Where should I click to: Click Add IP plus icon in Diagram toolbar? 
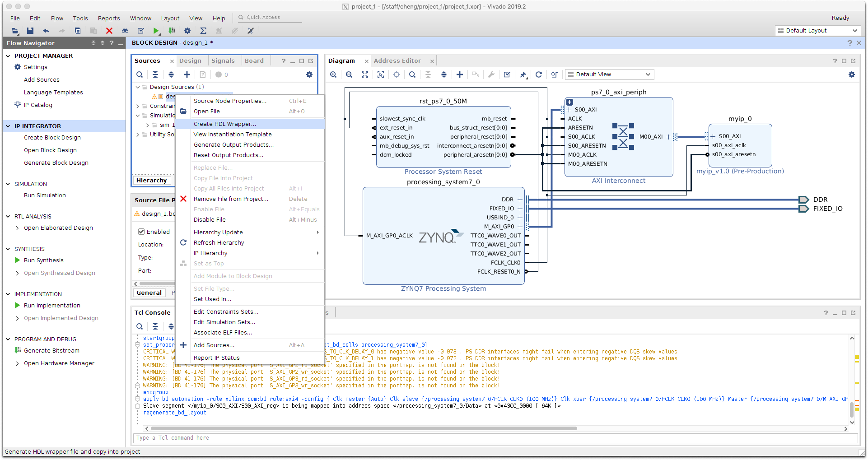point(460,74)
